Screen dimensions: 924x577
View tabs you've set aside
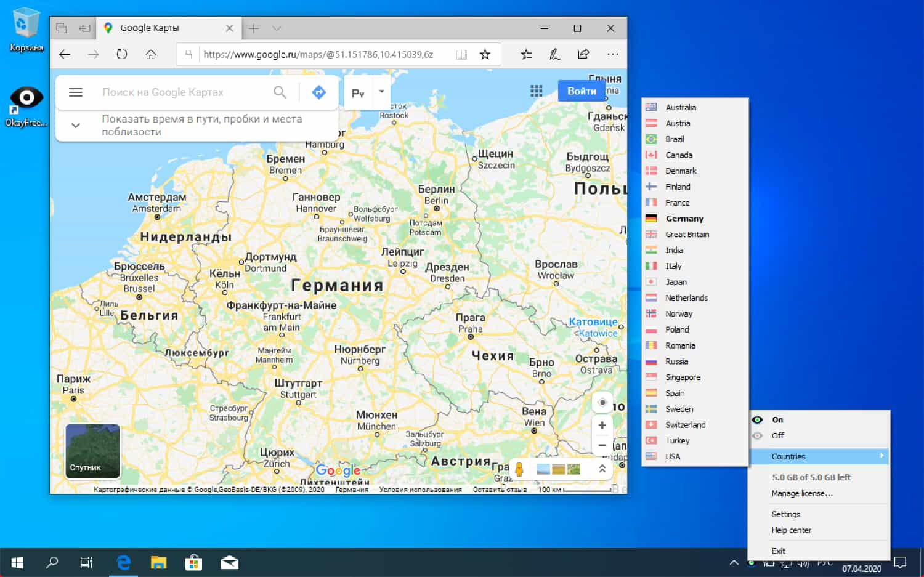[x=61, y=28]
